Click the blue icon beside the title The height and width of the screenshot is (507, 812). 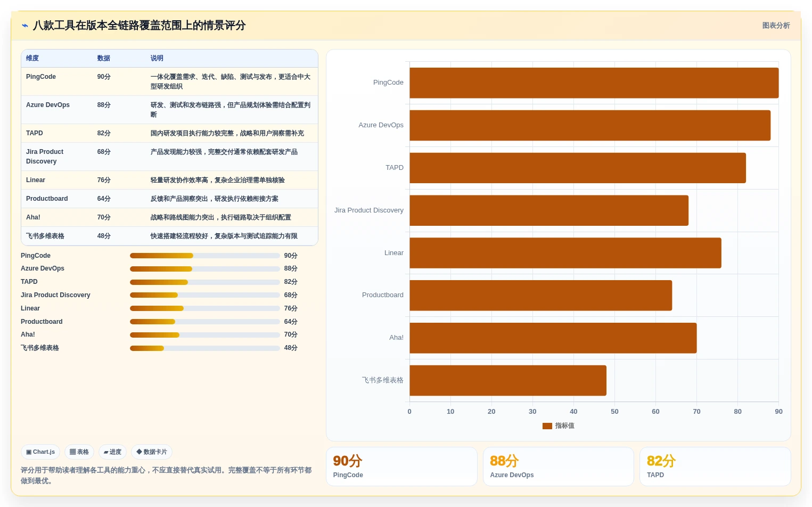[24, 26]
